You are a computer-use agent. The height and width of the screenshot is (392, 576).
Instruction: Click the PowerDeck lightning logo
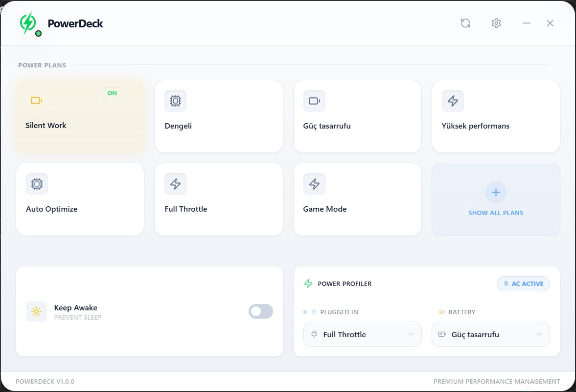coord(28,23)
